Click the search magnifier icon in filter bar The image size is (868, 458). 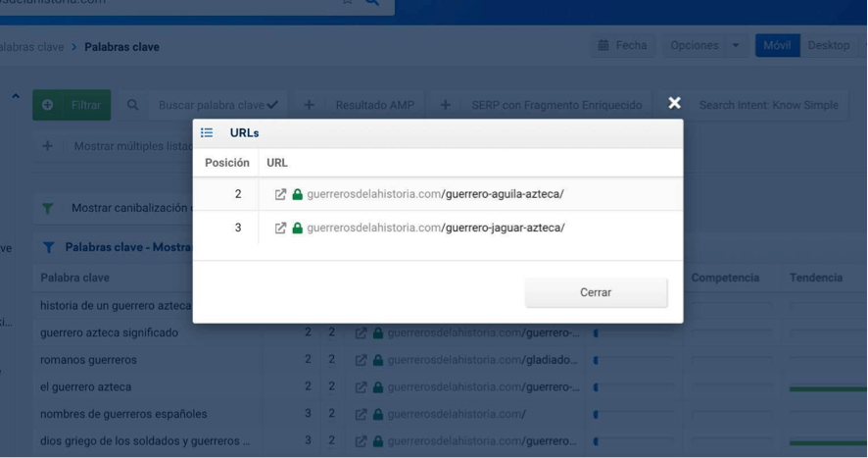click(x=132, y=105)
